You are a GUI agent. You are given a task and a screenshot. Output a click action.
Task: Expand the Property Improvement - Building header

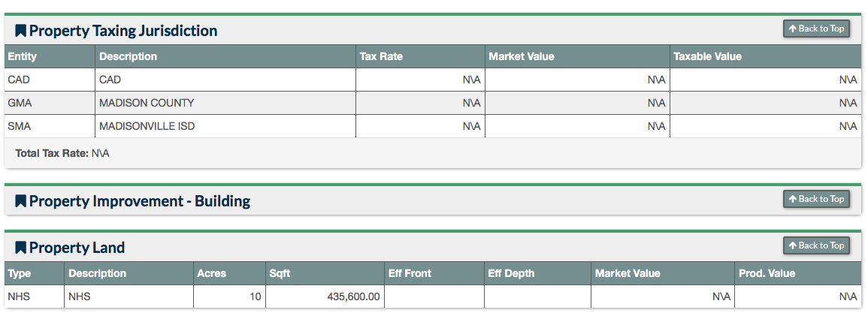[140, 200]
